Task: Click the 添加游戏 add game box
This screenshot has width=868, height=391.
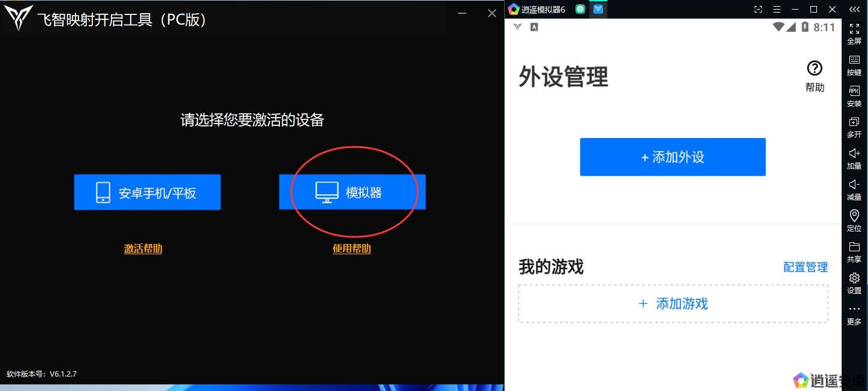Action: click(673, 304)
